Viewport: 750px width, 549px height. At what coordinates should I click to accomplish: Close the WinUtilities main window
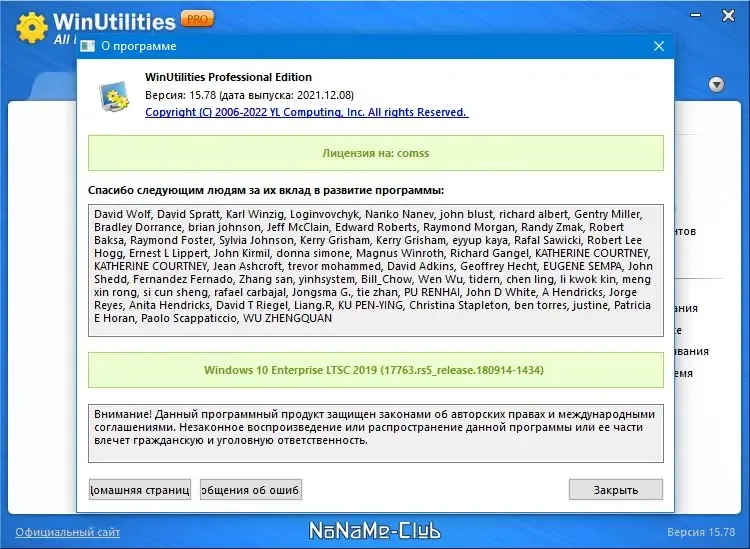pyautogui.click(x=728, y=16)
